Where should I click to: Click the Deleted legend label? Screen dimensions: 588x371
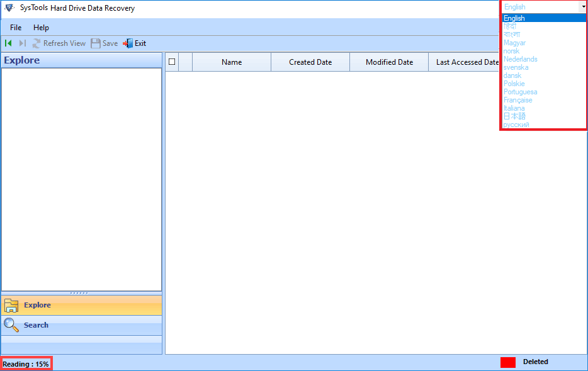(x=536, y=362)
